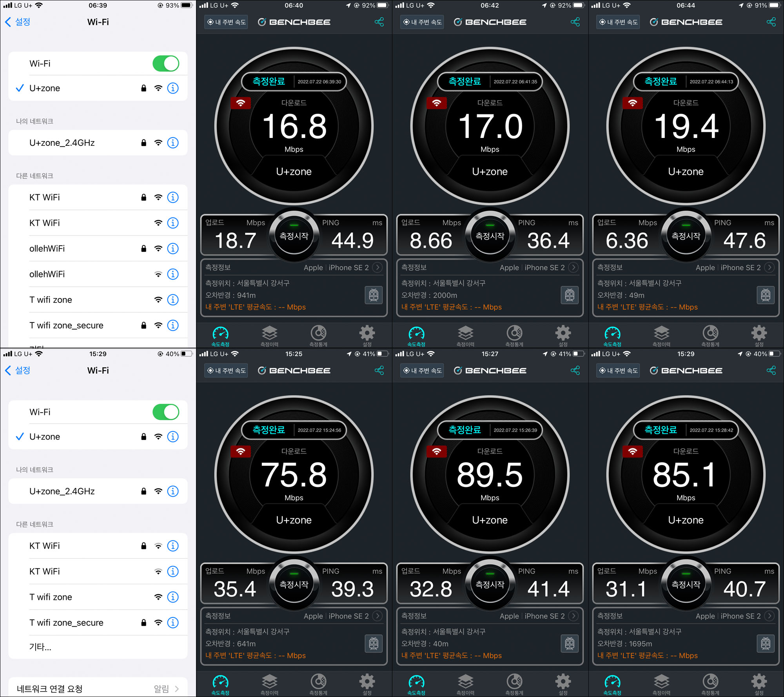This screenshot has height=697, width=784.
Task: Open T wifi zone info on 06:39 Wi-Fi screen
Action: (x=173, y=300)
